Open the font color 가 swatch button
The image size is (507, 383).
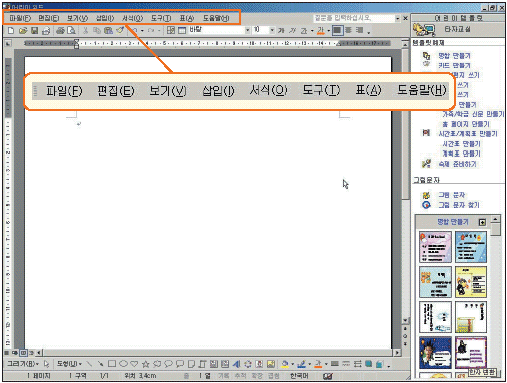point(320,31)
